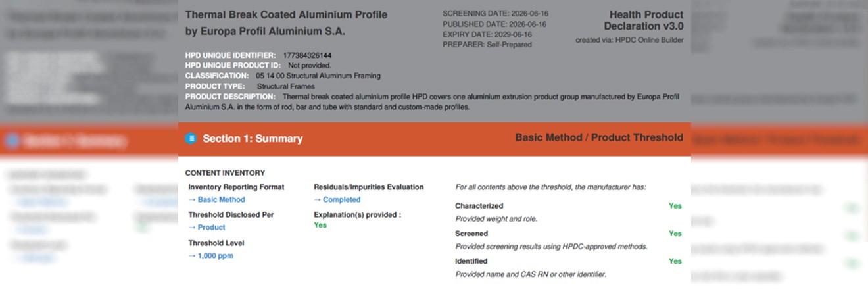Open the Basic Method link

(216, 199)
